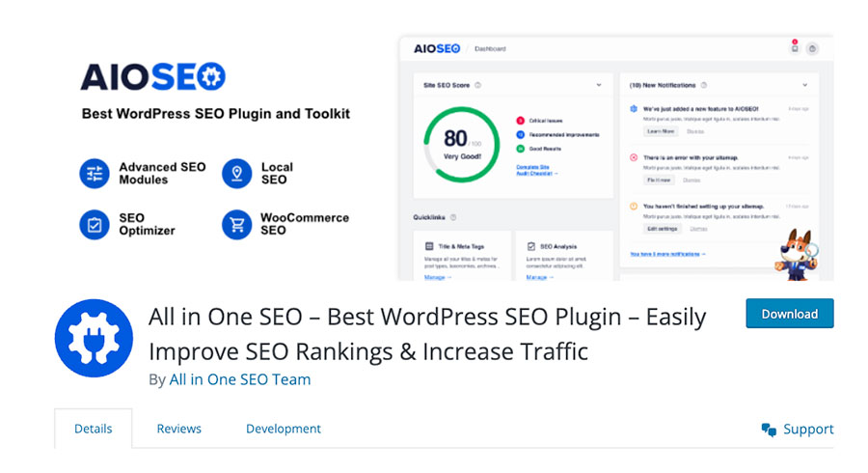Click the blue Recommended Improvements count badge

click(x=521, y=134)
